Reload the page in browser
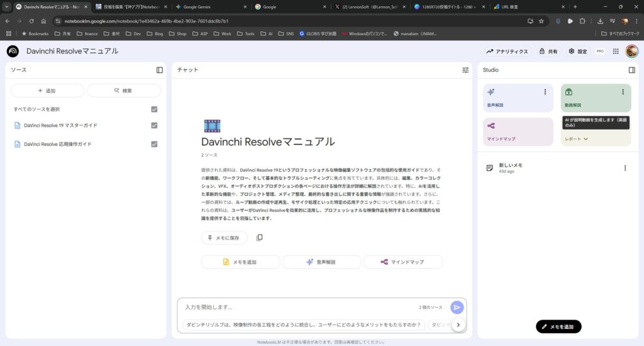The image size is (644, 346). pos(31,21)
